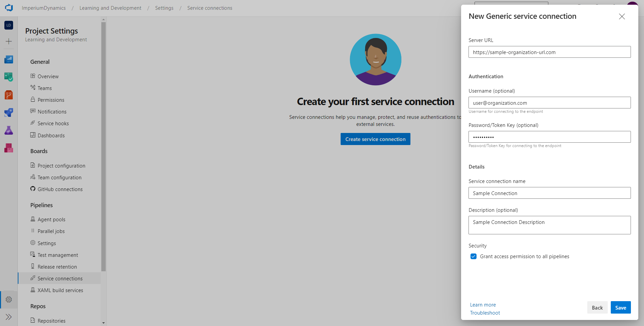Save the new generic service connection
The image size is (644, 326).
(620, 308)
